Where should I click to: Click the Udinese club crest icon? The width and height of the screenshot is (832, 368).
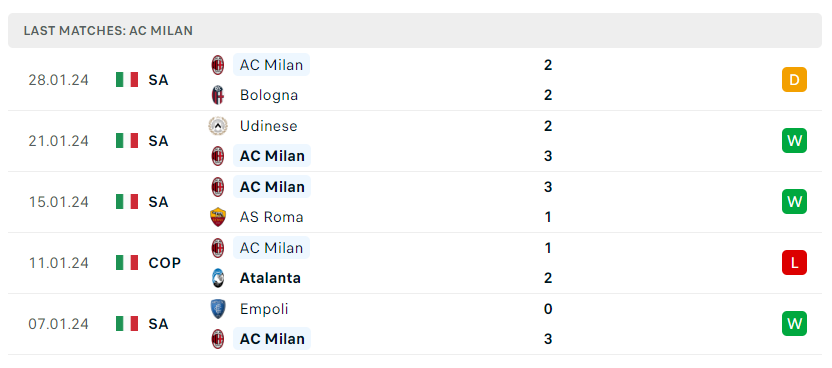(x=218, y=126)
